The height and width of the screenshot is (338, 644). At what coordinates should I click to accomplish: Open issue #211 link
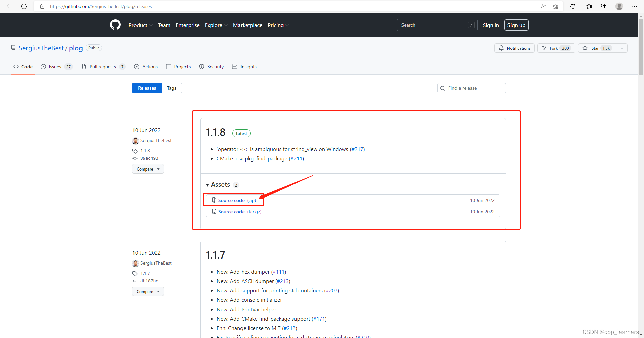(x=297, y=159)
